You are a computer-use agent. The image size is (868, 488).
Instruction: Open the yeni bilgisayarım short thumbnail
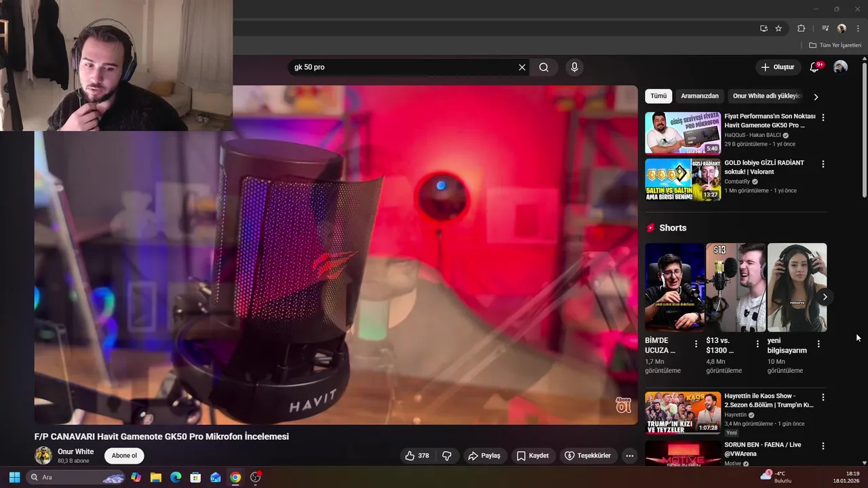coord(797,287)
